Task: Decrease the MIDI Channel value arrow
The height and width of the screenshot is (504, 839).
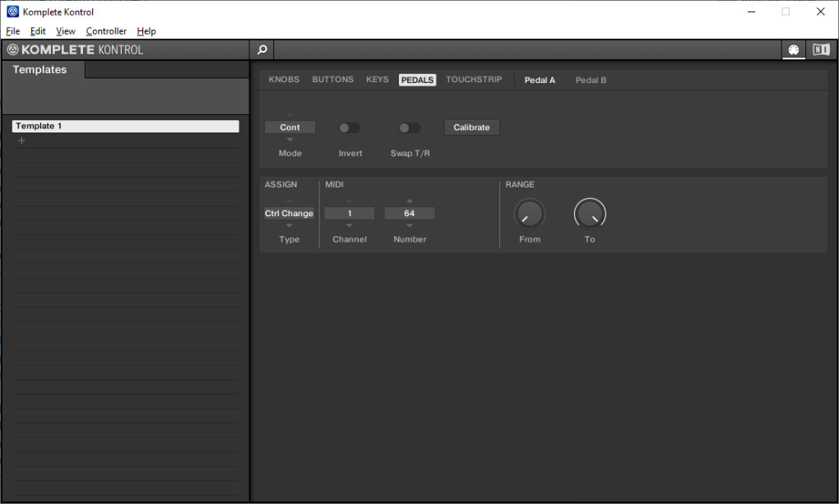Action: 350,226
